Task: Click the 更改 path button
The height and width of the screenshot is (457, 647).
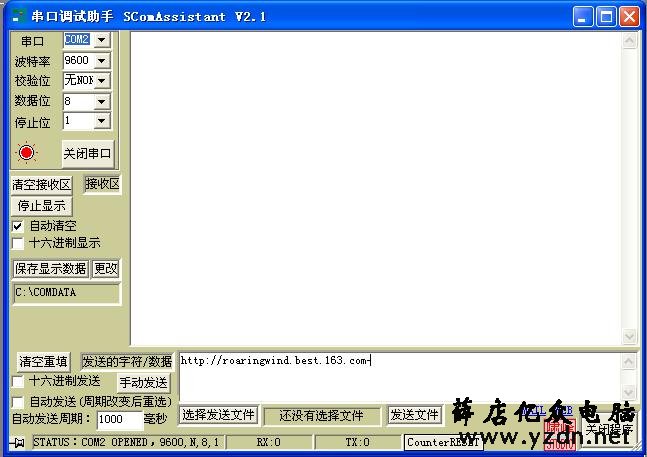Action: (106, 269)
